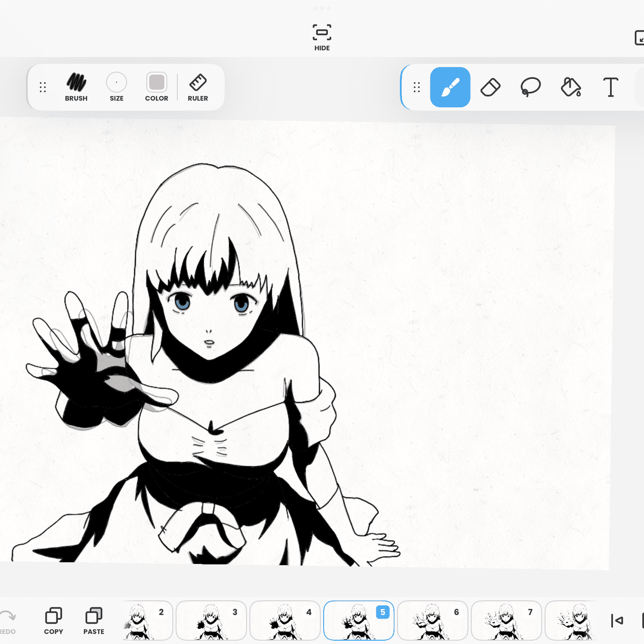Open frame 3 thumbnail

[211, 620]
